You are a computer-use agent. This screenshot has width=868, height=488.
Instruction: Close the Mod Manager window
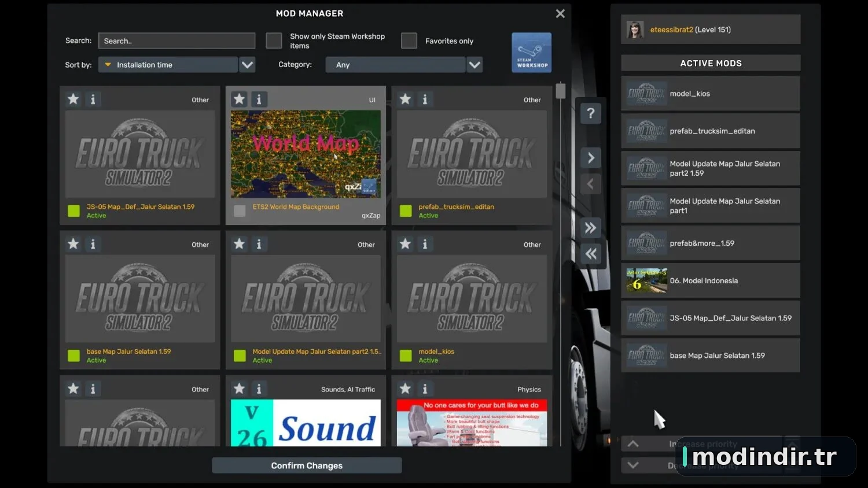coord(560,13)
